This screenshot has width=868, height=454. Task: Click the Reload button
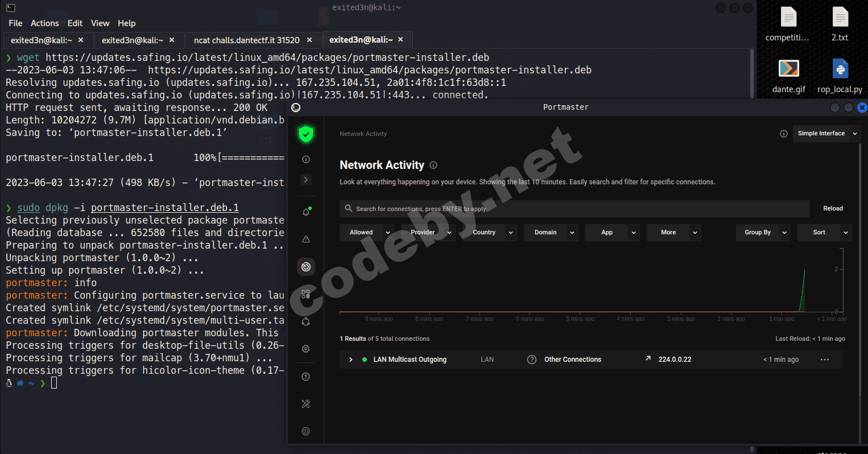pos(833,209)
